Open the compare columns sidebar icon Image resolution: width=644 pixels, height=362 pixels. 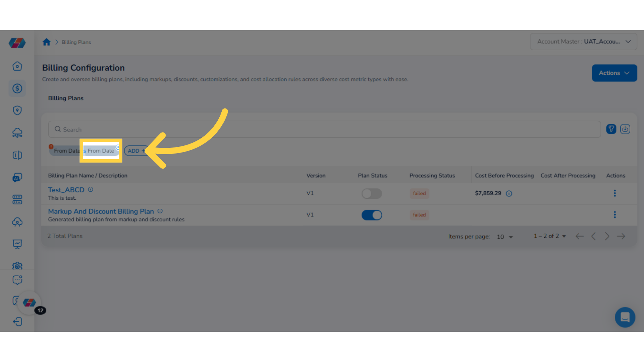pos(17,155)
